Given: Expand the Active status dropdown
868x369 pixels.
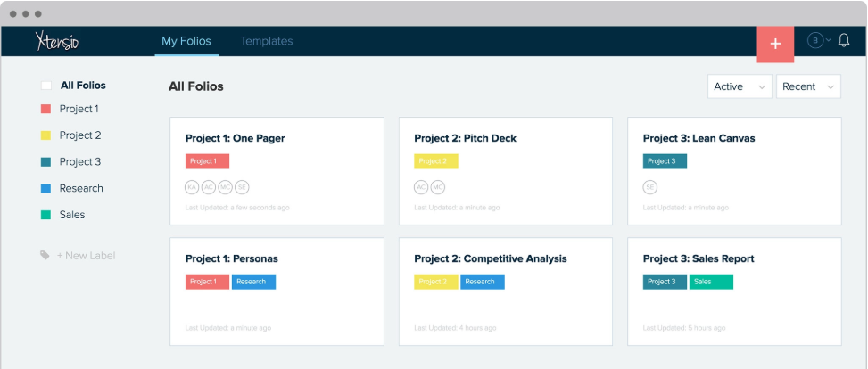Looking at the screenshot, I should (x=740, y=86).
